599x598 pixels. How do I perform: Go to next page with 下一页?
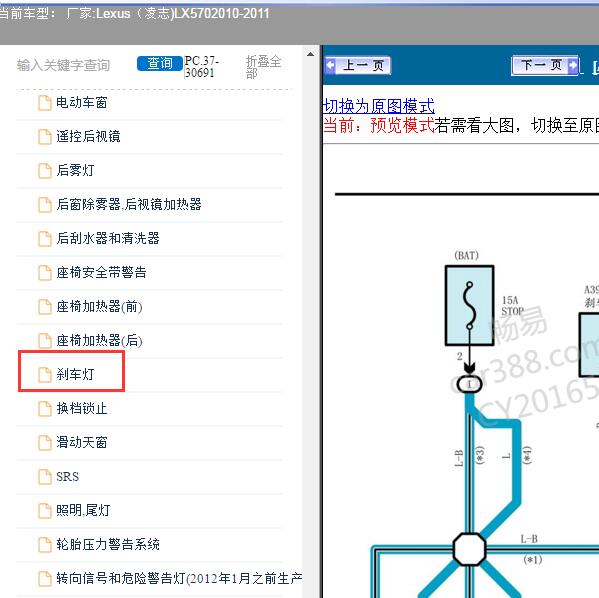(x=546, y=65)
